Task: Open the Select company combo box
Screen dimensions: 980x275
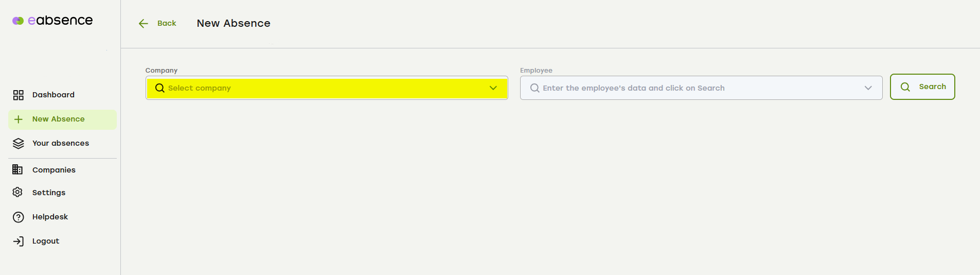Action: point(327,88)
